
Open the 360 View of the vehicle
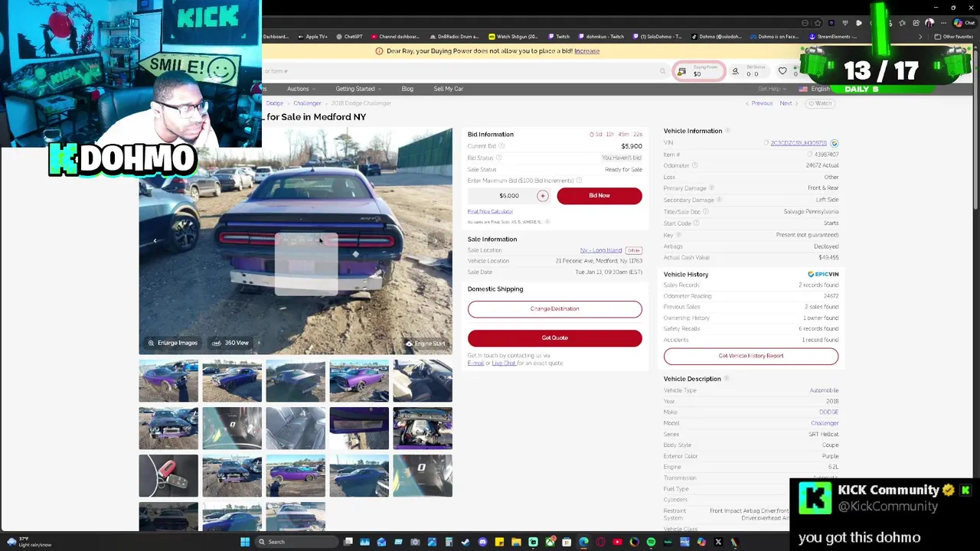click(x=230, y=343)
